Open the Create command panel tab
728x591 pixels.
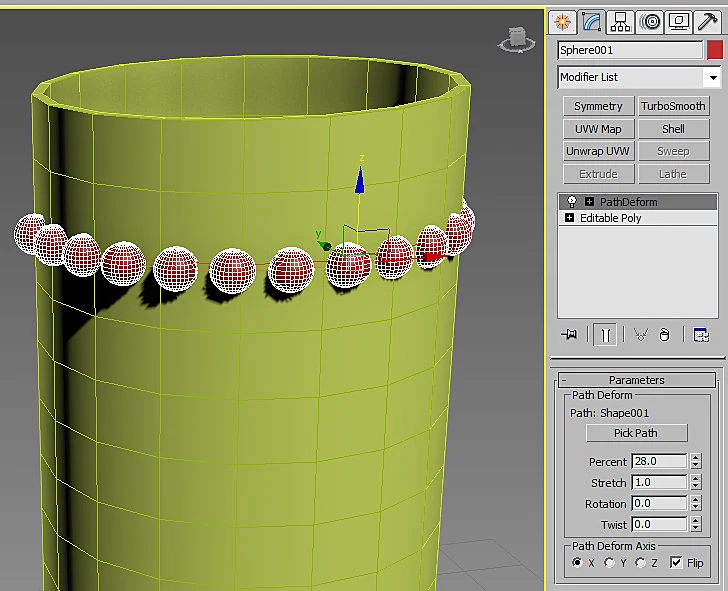tap(562, 22)
